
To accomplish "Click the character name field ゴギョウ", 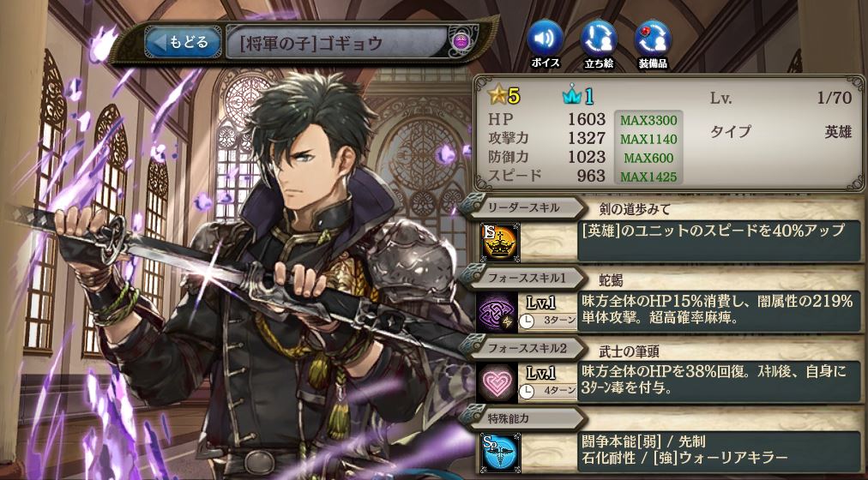I will pos(336,42).
